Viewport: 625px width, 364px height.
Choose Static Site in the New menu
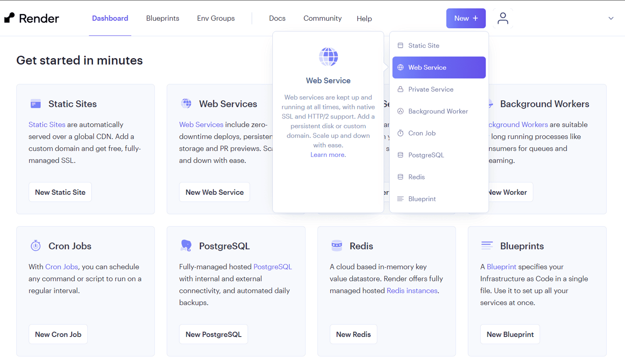(x=439, y=46)
